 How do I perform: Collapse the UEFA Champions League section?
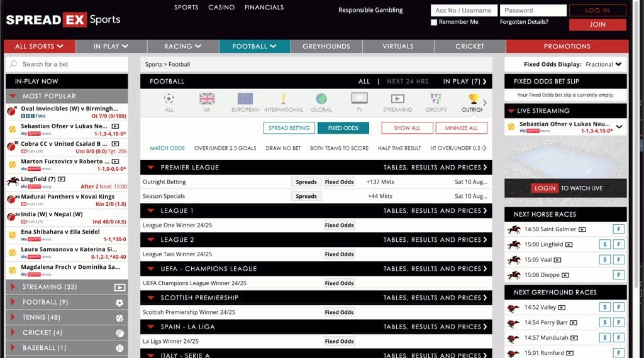[x=151, y=269]
